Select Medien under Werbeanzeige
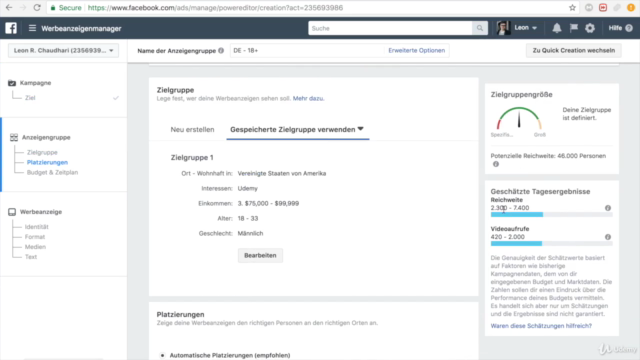640x360 pixels. [x=35, y=247]
